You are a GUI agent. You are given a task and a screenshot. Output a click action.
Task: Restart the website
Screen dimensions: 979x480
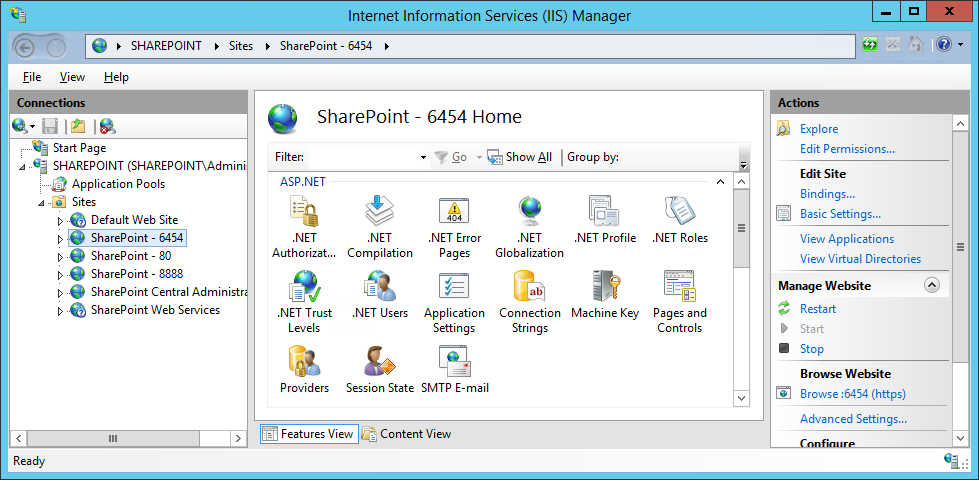(818, 308)
